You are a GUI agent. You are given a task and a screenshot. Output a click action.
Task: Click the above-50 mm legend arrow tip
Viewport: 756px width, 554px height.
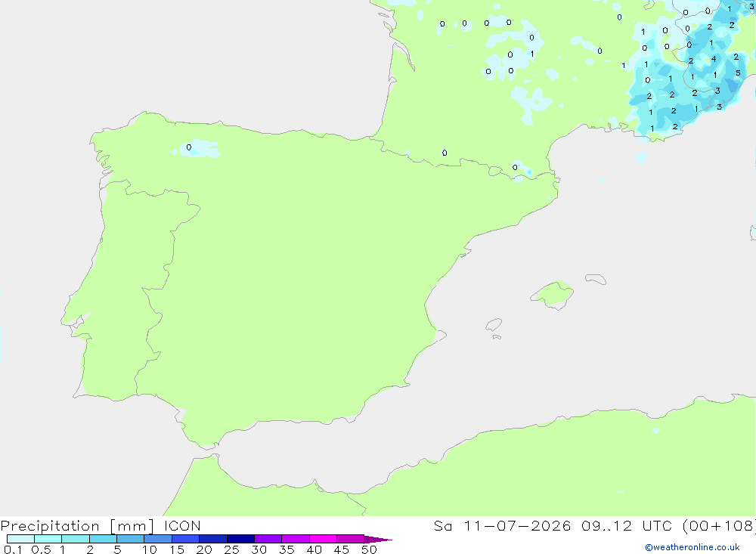(377, 540)
